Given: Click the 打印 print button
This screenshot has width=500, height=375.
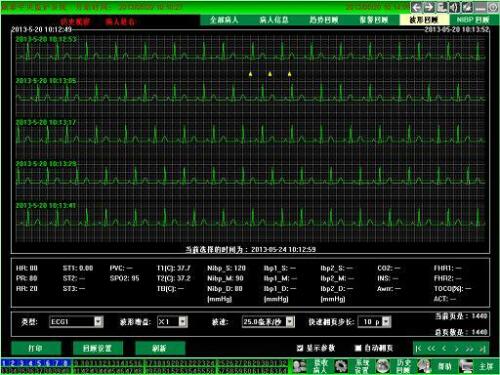Looking at the screenshot, I should (x=36, y=349).
